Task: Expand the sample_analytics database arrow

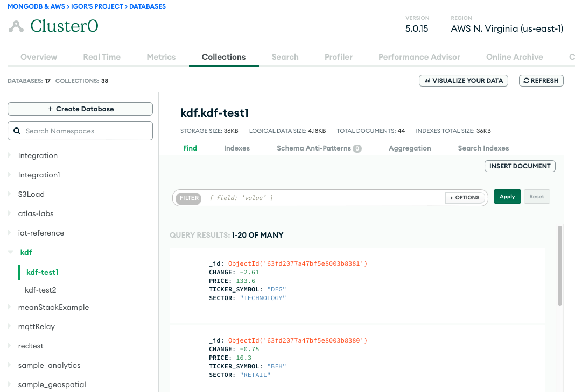Action: (10, 365)
